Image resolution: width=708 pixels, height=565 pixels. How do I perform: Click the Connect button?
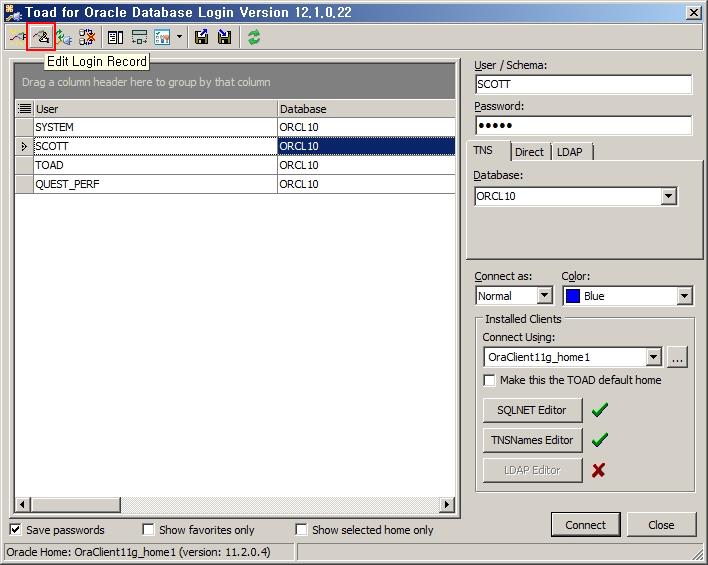585,525
